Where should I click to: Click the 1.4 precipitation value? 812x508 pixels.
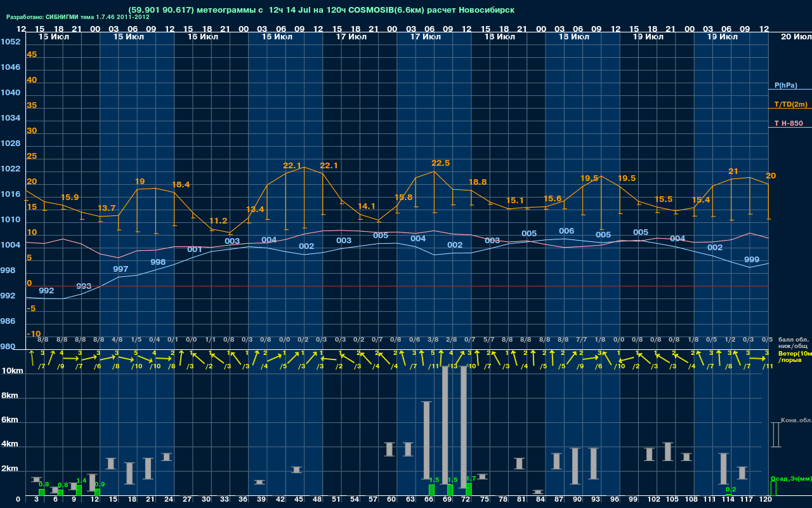(x=81, y=481)
